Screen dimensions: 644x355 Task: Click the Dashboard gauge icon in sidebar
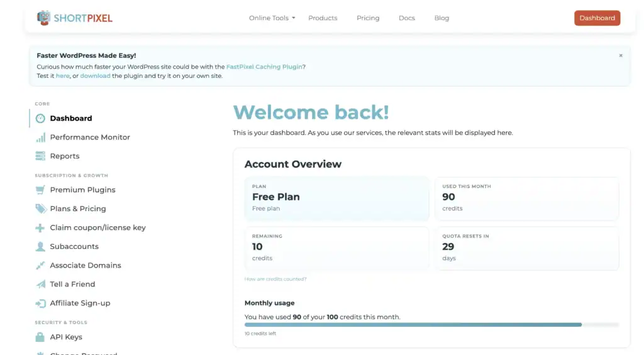(x=40, y=118)
